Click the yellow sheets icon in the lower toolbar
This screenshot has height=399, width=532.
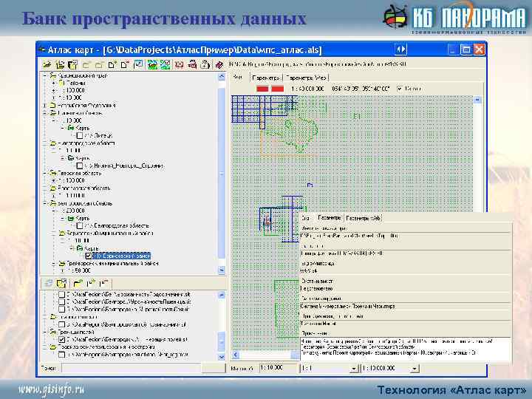tap(61, 283)
